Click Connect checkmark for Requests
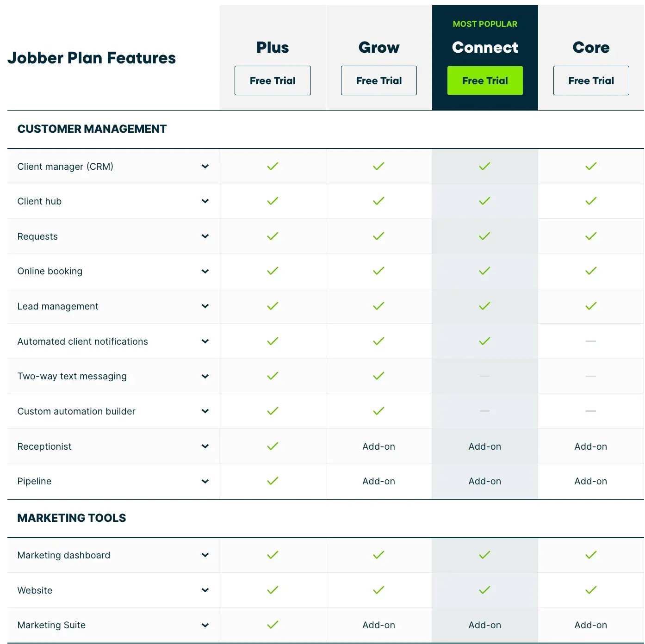The image size is (645, 644). tap(484, 236)
